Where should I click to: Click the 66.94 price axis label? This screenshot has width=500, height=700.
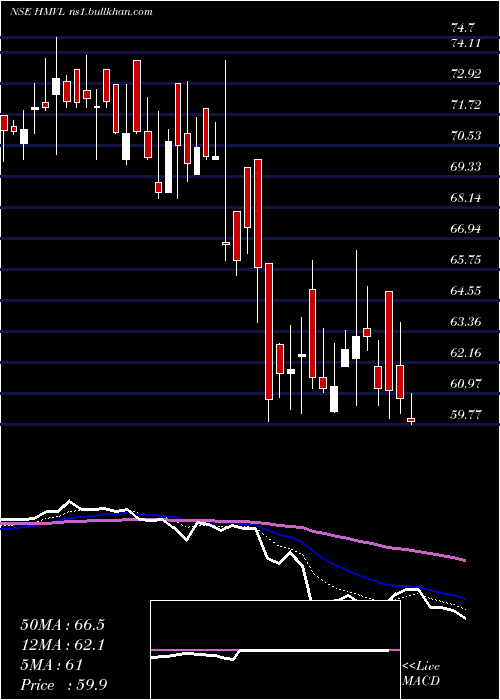tap(466, 229)
